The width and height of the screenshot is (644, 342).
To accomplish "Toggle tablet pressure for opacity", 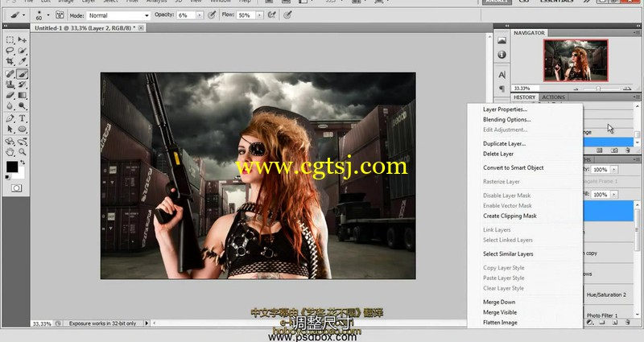I will tap(212, 15).
